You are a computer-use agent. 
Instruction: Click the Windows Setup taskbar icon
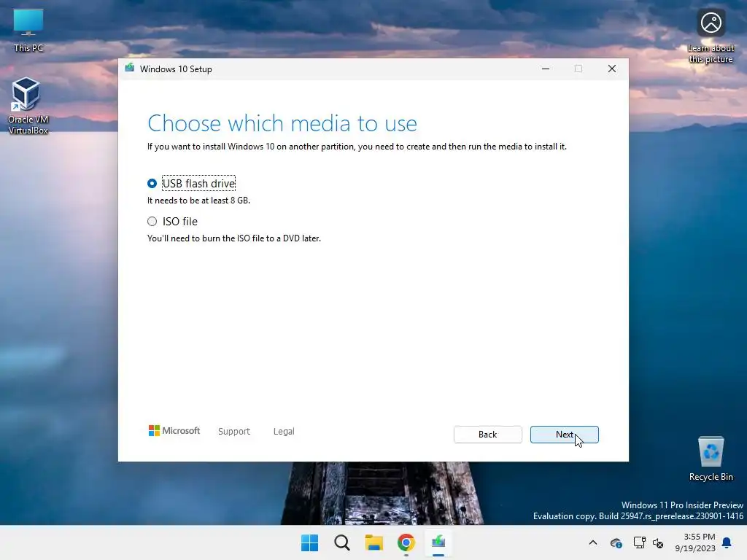[438, 542]
